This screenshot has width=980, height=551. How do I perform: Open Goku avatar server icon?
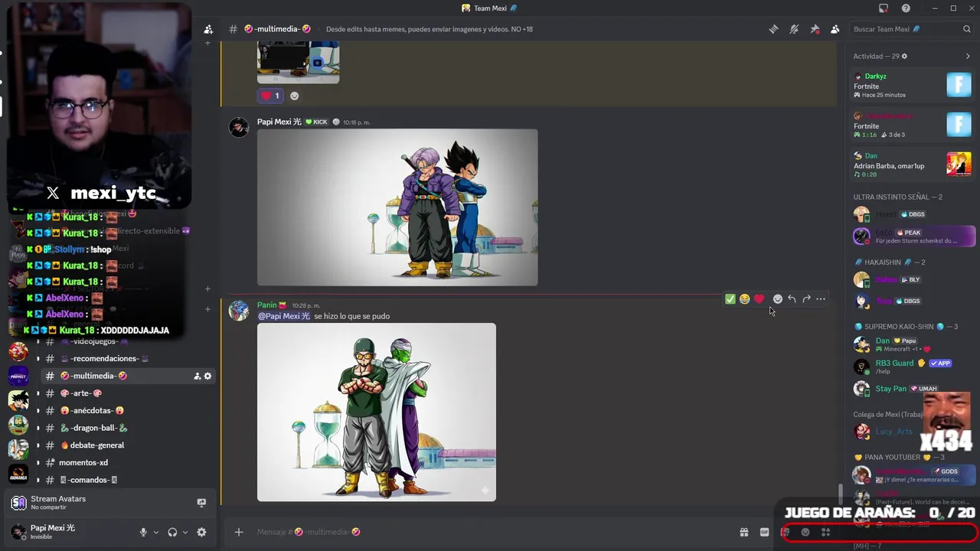coord(18,399)
